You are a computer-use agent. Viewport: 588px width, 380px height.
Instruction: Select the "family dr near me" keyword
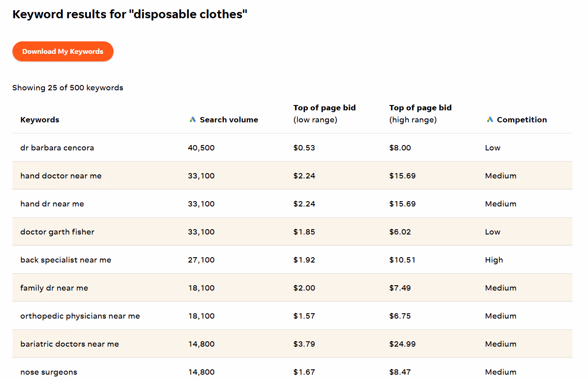(x=54, y=288)
